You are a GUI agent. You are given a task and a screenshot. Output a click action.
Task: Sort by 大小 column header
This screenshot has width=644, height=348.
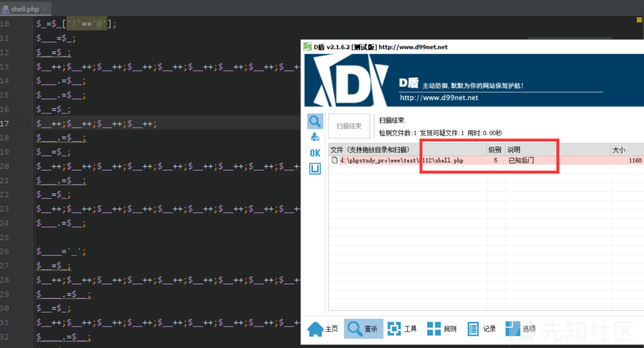click(627, 150)
